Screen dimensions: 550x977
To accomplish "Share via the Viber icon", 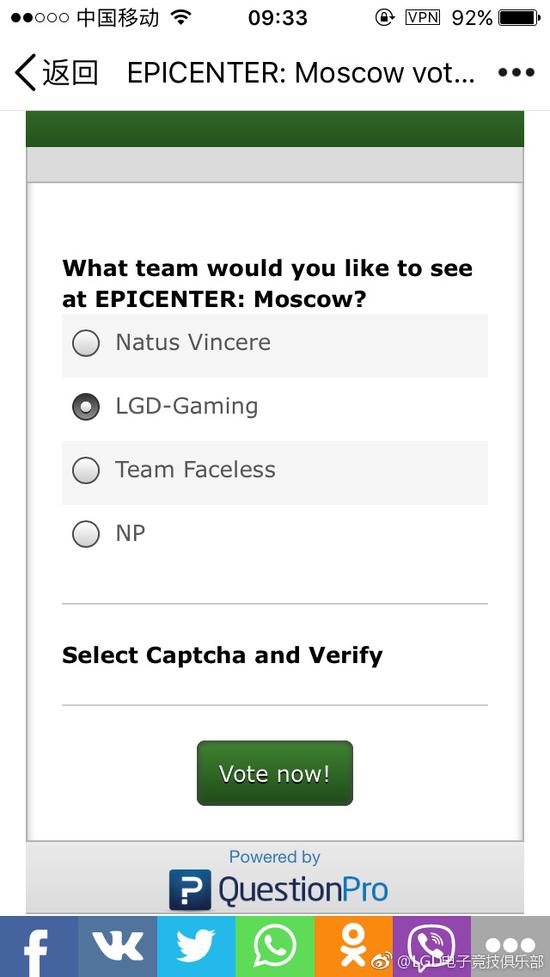I will [x=432, y=946].
